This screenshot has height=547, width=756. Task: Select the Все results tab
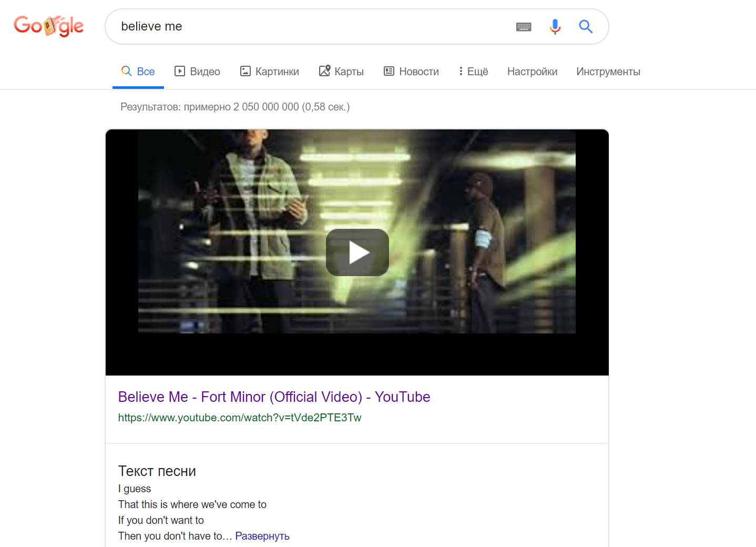[x=138, y=72]
